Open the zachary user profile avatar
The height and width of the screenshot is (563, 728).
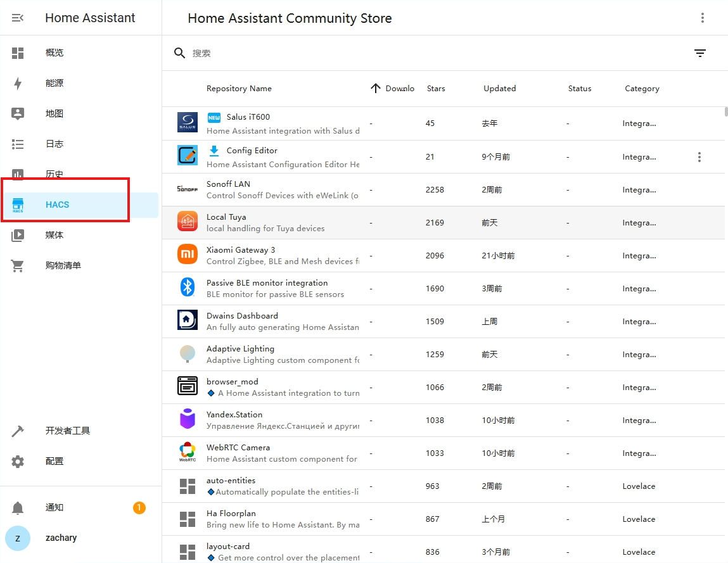coord(18,538)
